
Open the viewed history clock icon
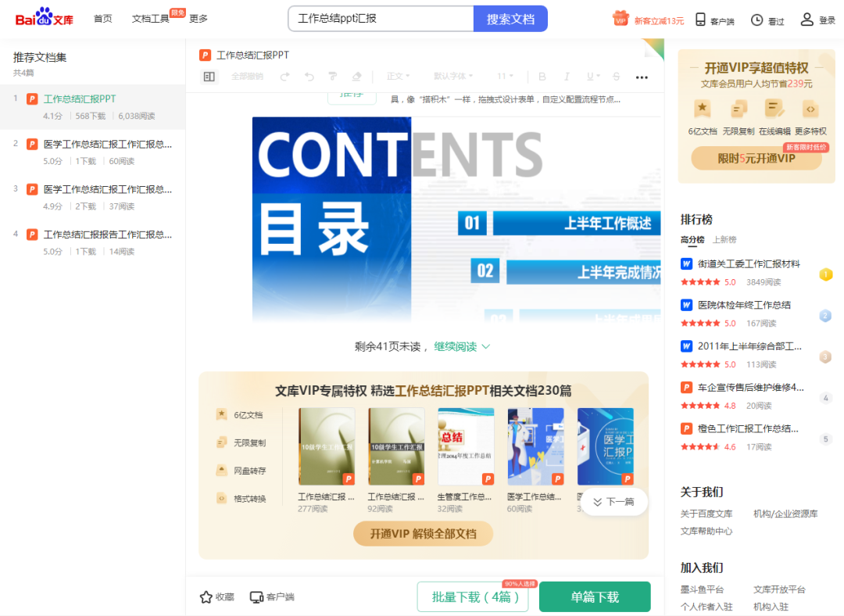pos(756,20)
